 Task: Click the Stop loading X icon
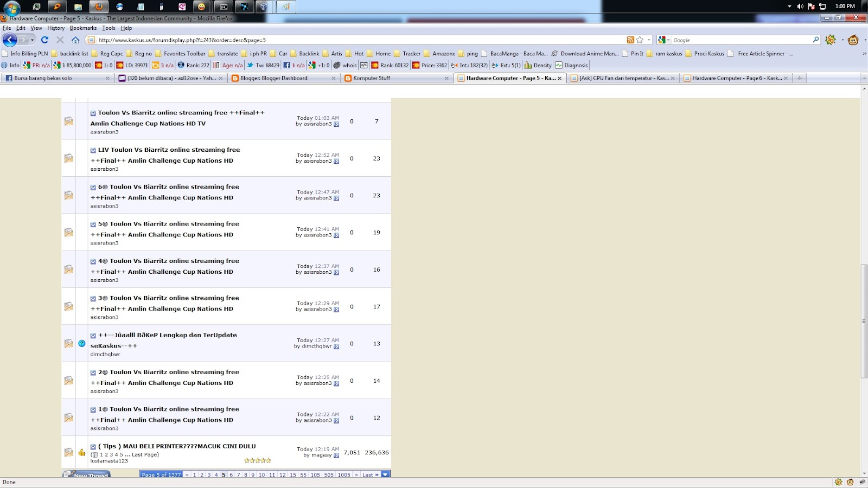[x=60, y=40]
